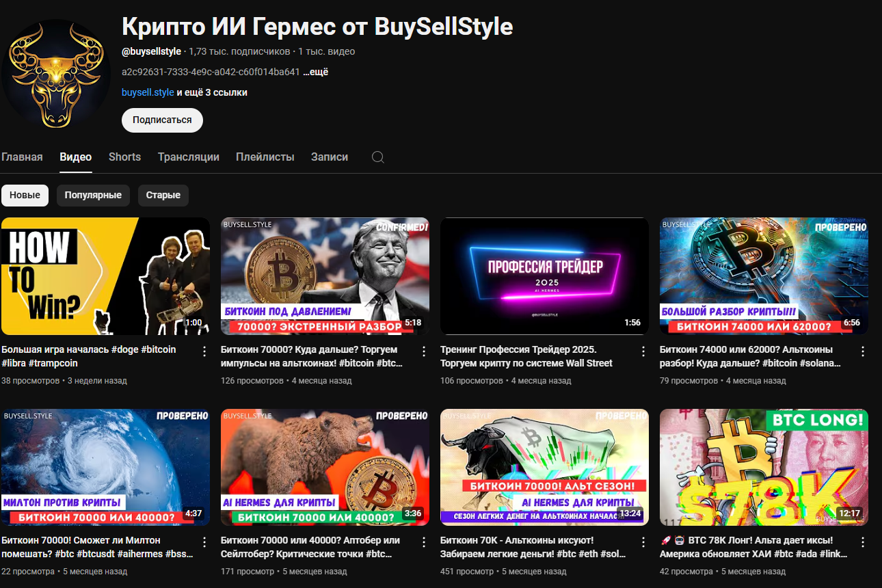Click the Подписаться button
Screen dimensions: 882x588
point(162,120)
